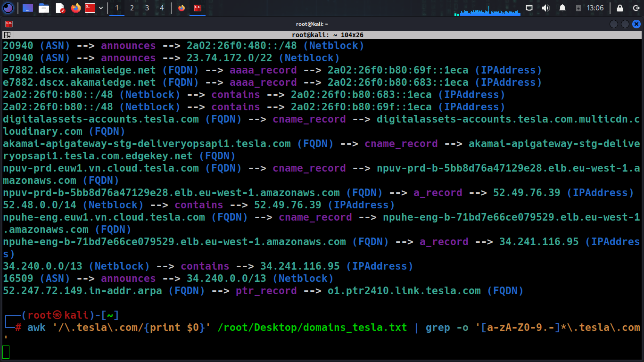Show notifications via the bell icon
This screenshot has width=644, height=362.
click(562, 8)
